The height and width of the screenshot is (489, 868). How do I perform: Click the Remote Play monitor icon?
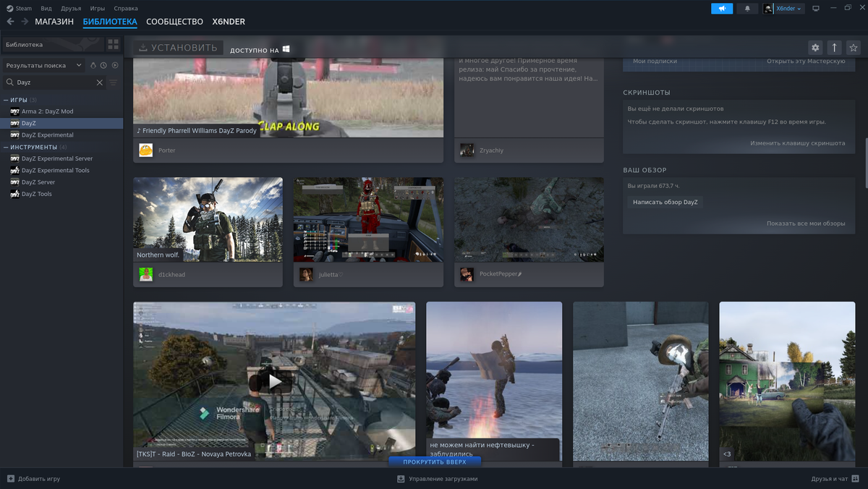click(x=817, y=8)
